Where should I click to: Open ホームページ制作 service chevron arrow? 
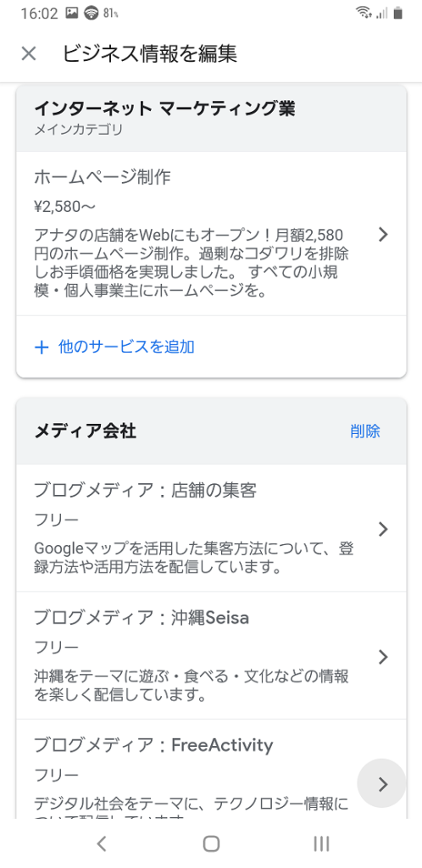[x=383, y=235]
